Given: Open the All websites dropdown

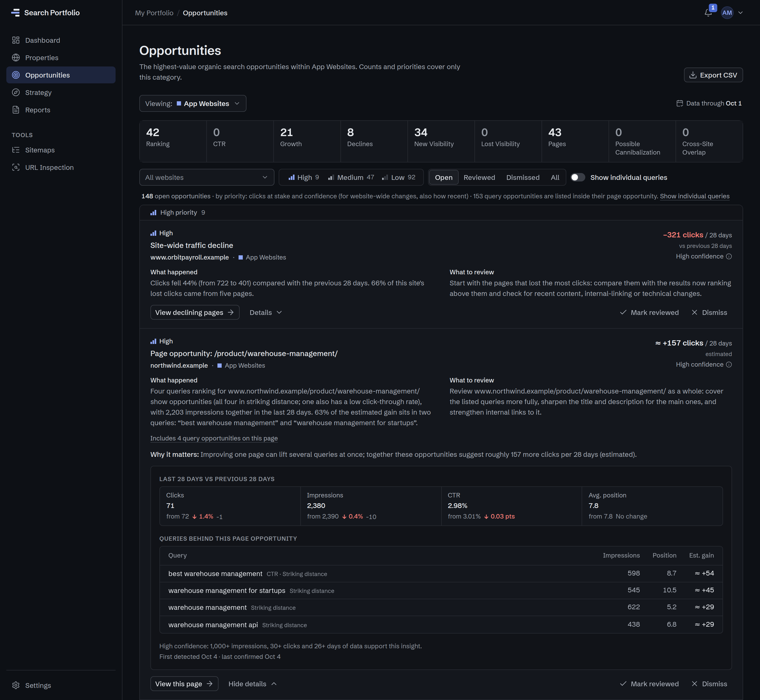Looking at the screenshot, I should click(207, 177).
